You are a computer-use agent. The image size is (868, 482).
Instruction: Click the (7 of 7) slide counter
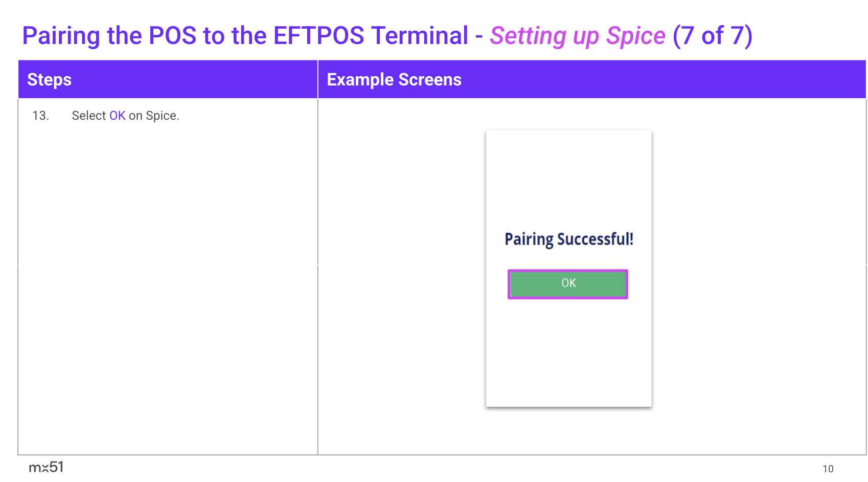(x=712, y=36)
